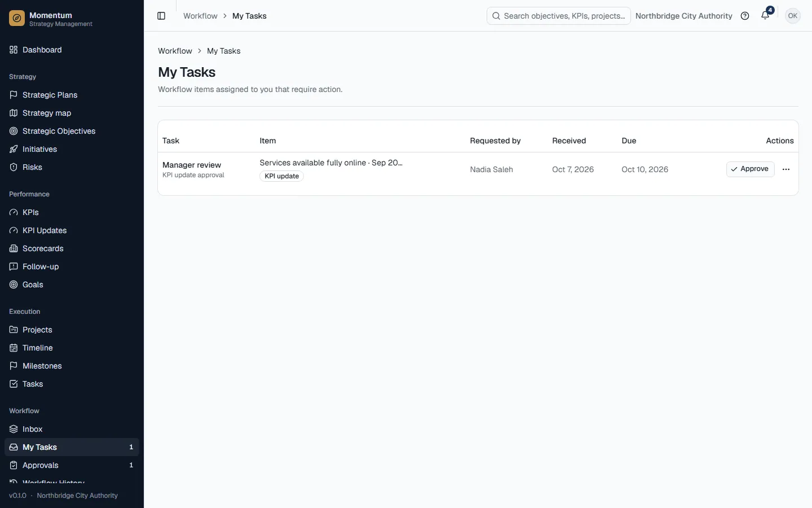The height and width of the screenshot is (508, 812).
Task: Go to Follow-up section
Action: click(x=72, y=266)
